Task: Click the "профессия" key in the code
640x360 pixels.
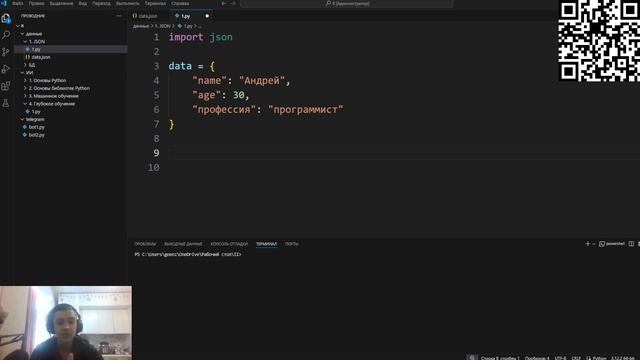Action: point(224,110)
